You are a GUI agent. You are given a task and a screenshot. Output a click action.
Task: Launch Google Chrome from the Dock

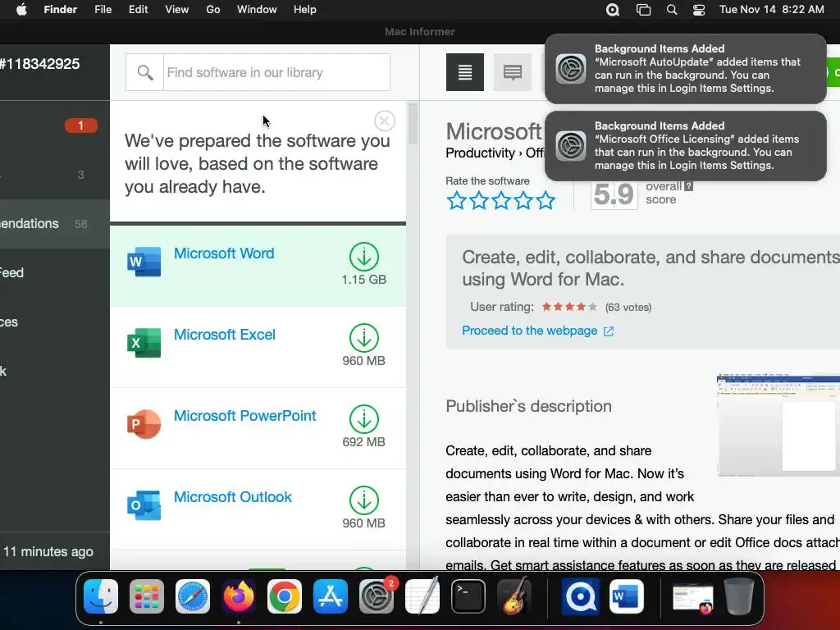pos(285,596)
